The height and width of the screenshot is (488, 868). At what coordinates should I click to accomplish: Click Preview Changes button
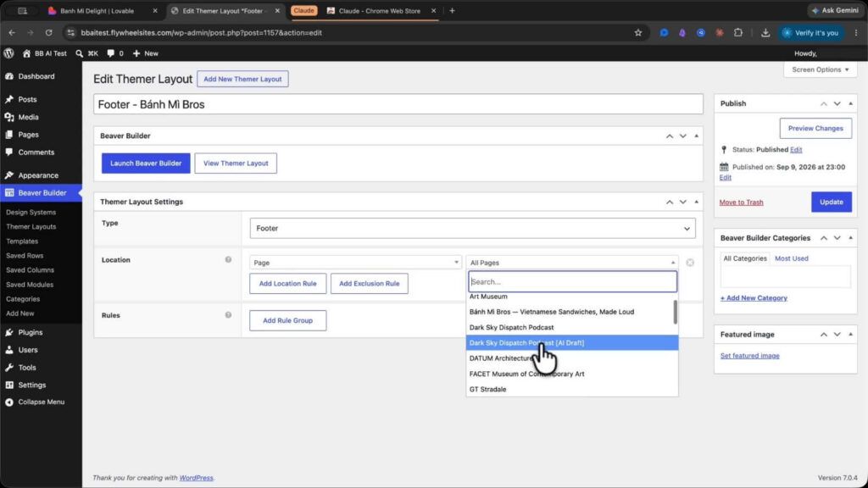pyautogui.click(x=815, y=129)
